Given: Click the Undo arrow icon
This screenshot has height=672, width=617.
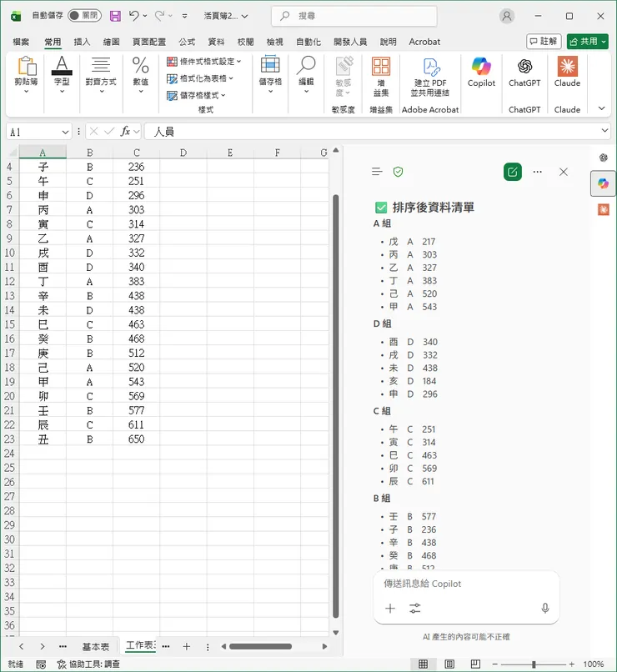Looking at the screenshot, I should (133, 16).
